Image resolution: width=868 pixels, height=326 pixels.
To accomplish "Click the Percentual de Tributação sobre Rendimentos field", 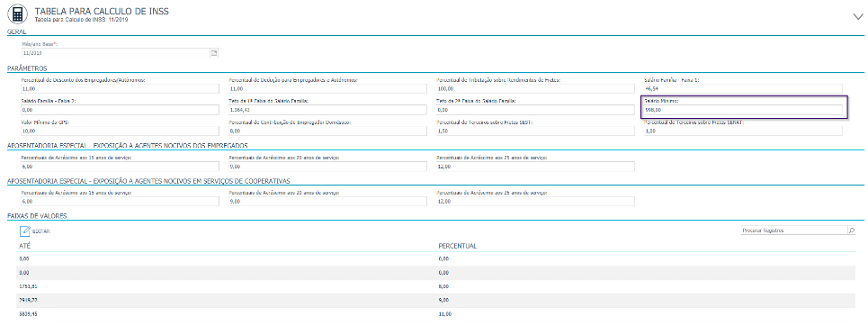I will 535,89.
